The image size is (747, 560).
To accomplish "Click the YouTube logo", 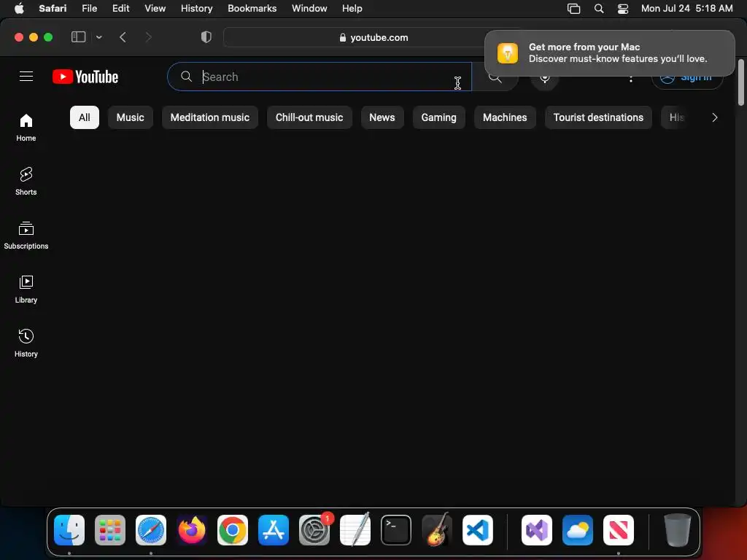I will tap(85, 77).
